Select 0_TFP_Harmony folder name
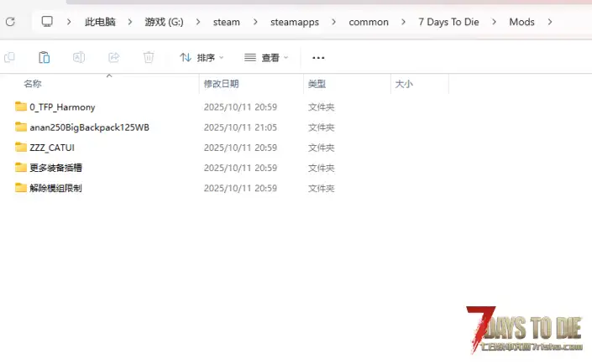This screenshot has width=592, height=364. 62,107
